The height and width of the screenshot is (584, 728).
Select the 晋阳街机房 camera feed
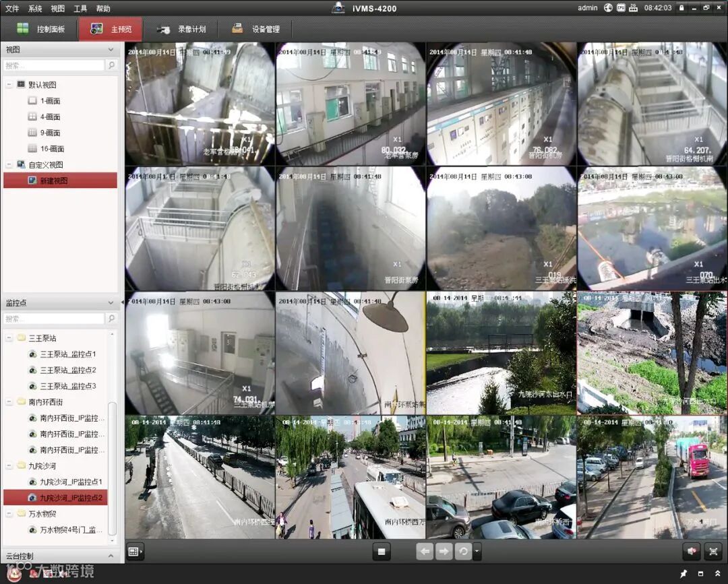(x=501, y=104)
